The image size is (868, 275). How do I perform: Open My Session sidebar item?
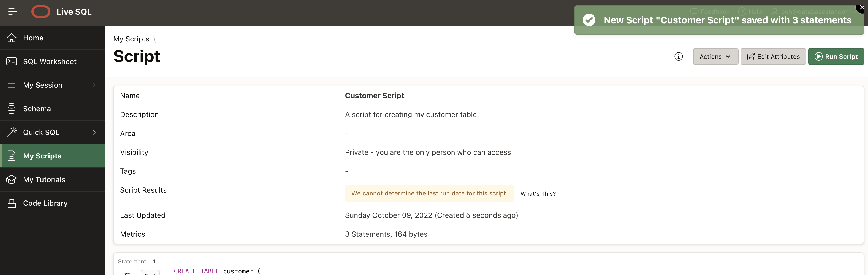42,85
